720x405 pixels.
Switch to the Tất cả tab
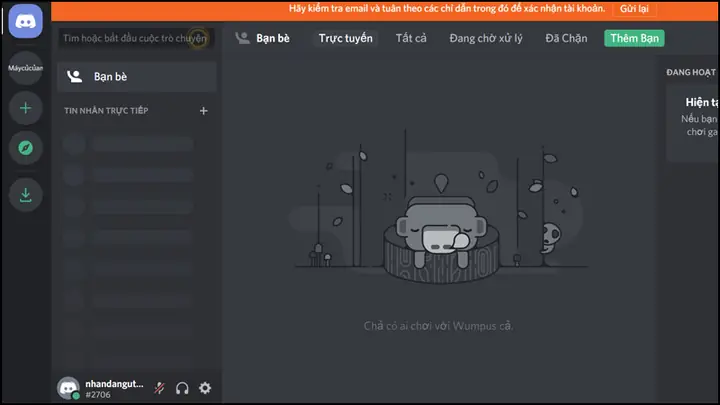pyautogui.click(x=411, y=38)
